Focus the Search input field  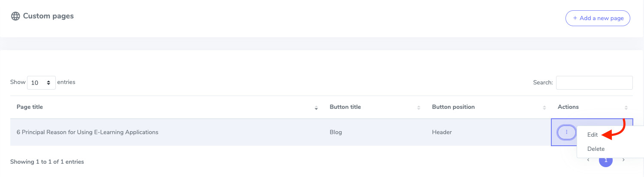[594, 83]
